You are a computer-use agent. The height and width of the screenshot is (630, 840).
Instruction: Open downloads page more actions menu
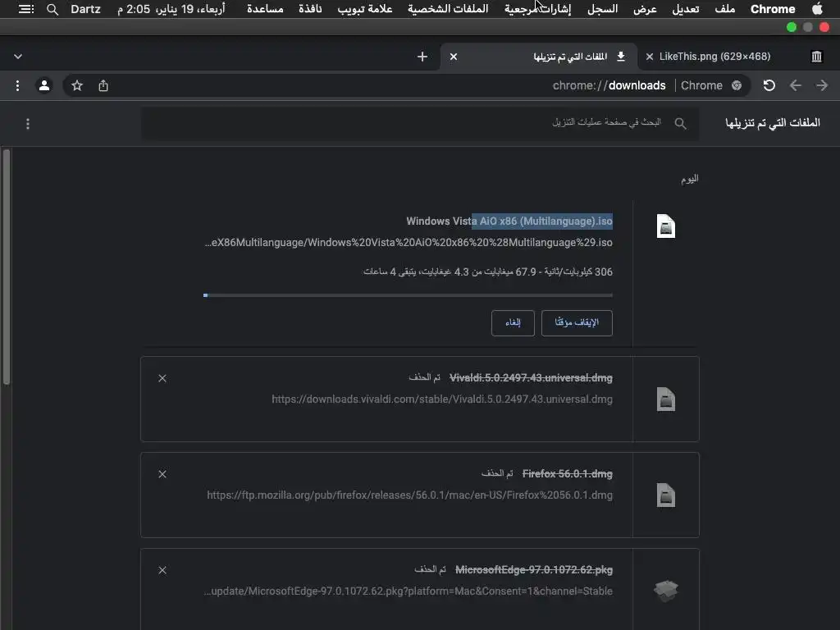tap(28, 124)
